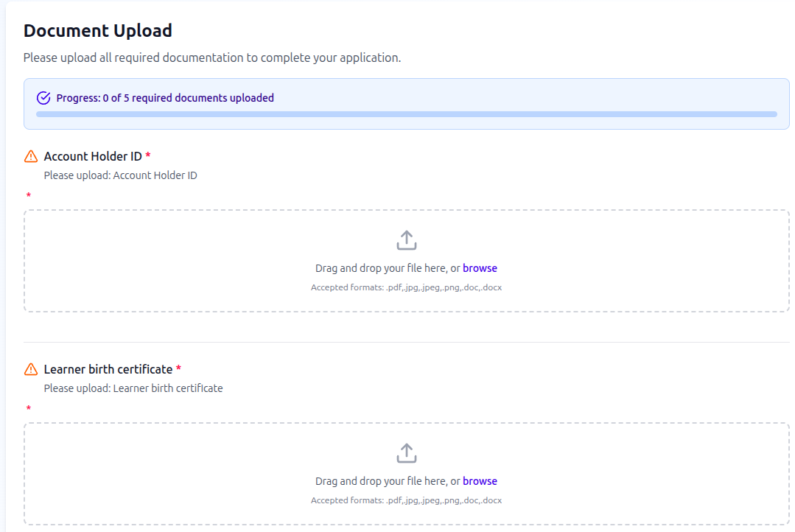Click the document upload progress bar
This screenshot has width=795, height=532.
406,114
